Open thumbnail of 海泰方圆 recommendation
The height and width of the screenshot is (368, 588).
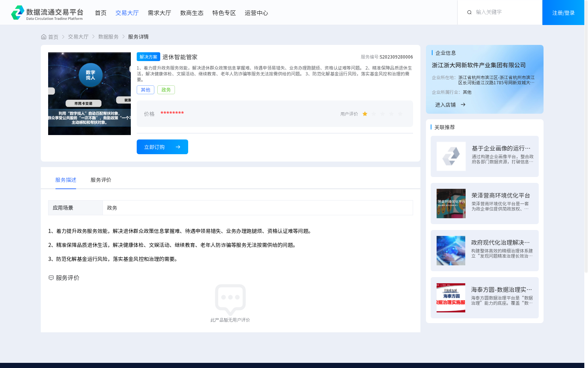click(x=451, y=298)
